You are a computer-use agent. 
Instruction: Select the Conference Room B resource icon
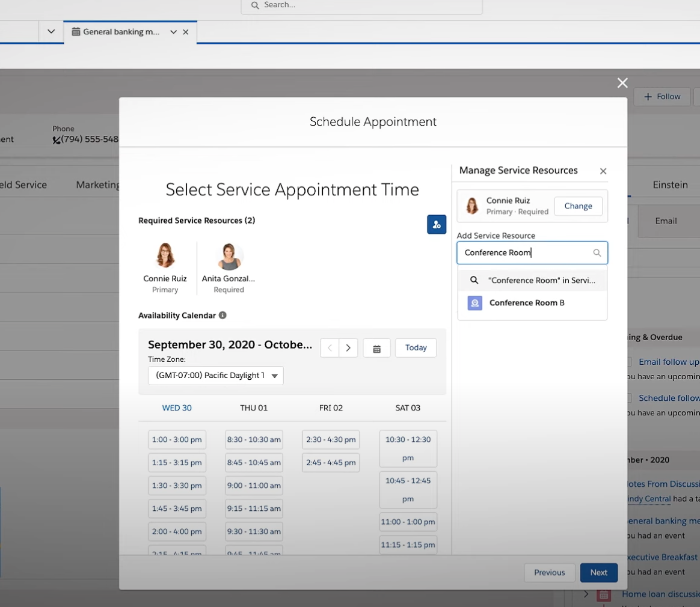pyautogui.click(x=475, y=303)
